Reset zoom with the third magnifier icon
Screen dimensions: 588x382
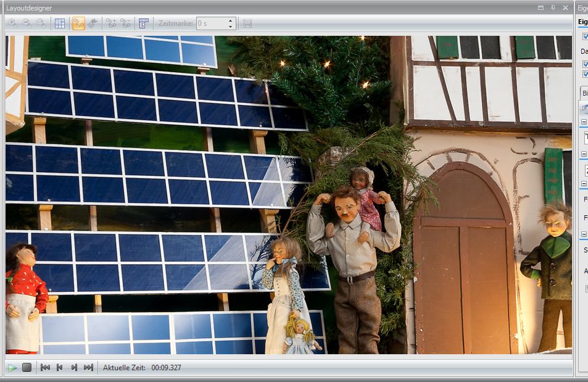41,23
